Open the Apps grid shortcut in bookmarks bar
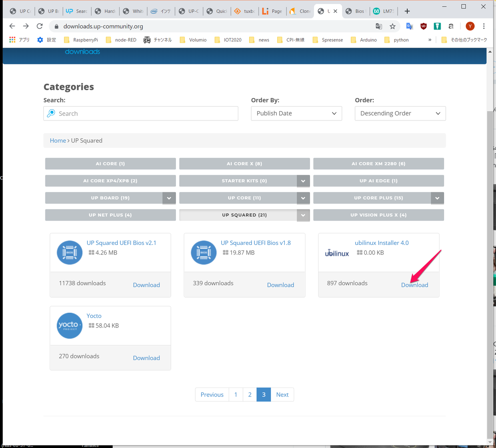496x448 pixels. (19, 40)
